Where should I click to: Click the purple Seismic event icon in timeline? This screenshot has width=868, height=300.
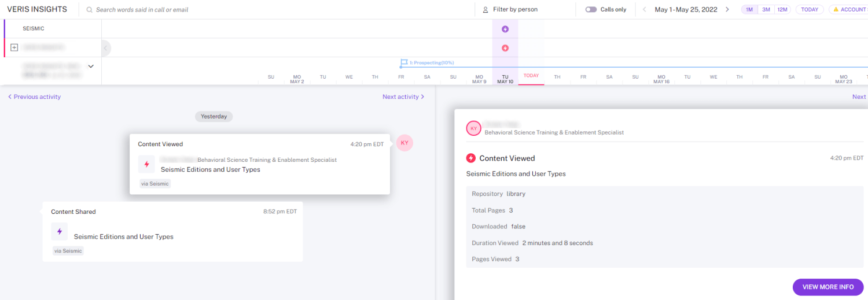pyautogui.click(x=505, y=29)
